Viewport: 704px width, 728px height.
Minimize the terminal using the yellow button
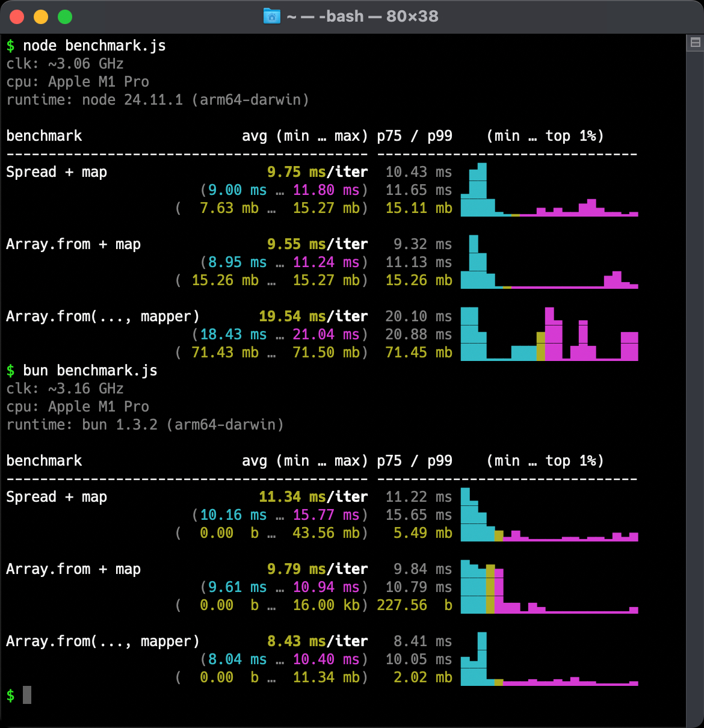click(x=41, y=17)
